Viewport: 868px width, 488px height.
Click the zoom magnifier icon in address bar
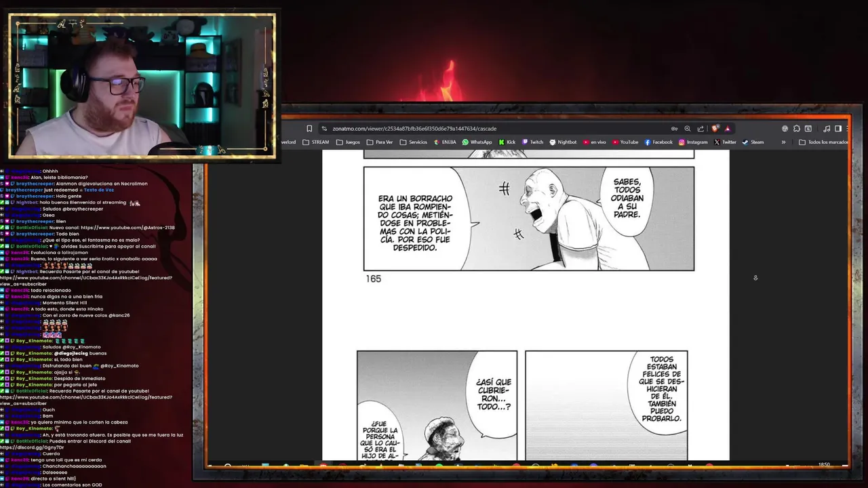coord(687,129)
